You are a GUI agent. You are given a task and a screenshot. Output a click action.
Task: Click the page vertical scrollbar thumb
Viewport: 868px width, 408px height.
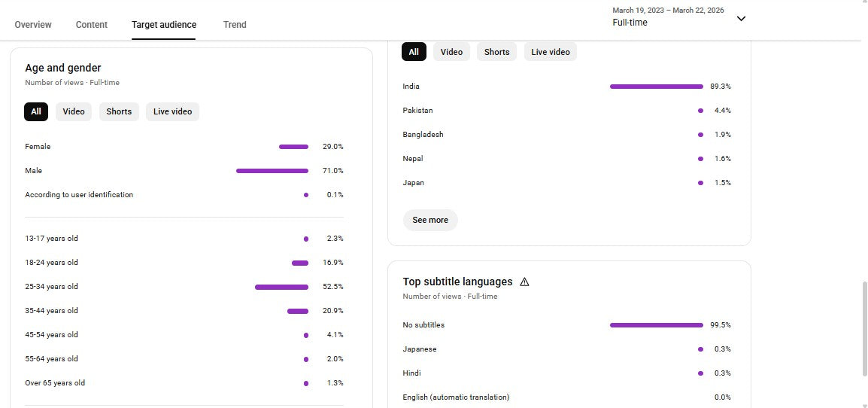(863, 328)
